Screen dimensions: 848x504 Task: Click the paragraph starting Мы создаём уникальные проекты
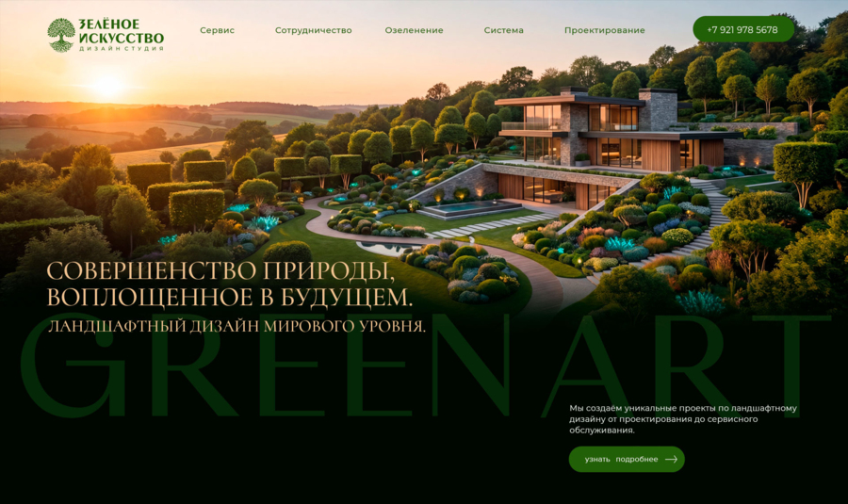click(682, 419)
